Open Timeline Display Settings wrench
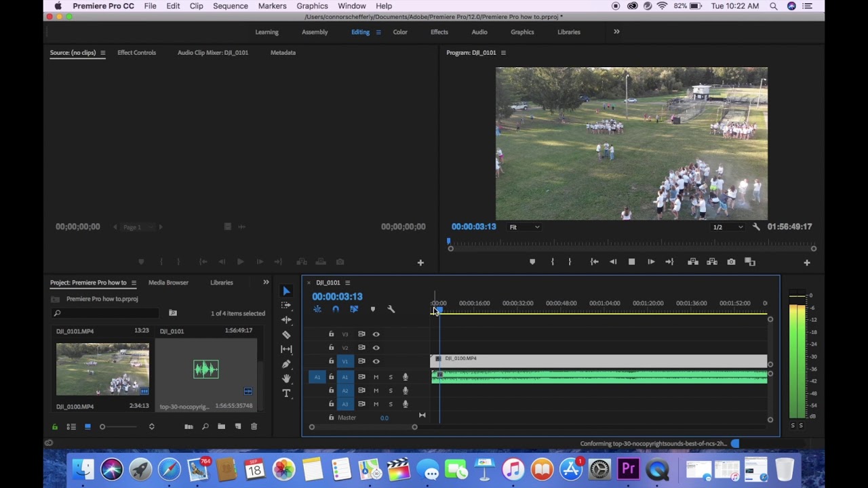The height and width of the screenshot is (488, 868). point(391,309)
